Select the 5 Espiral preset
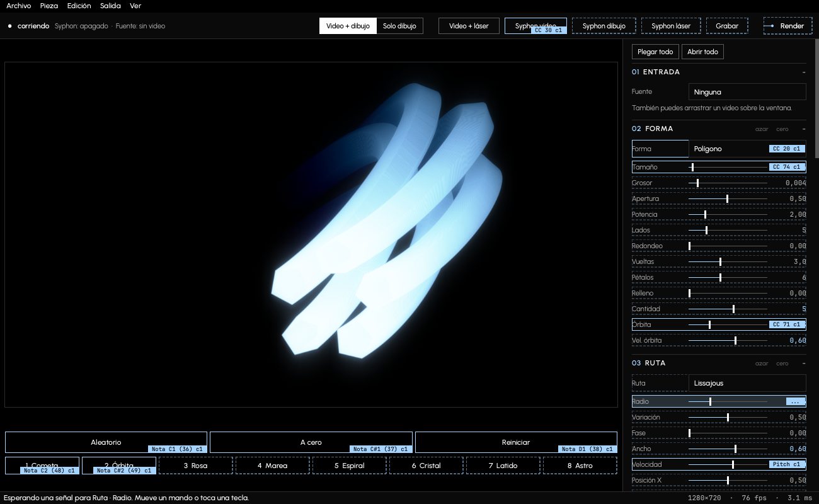This screenshot has height=504, width=819. (x=350, y=466)
